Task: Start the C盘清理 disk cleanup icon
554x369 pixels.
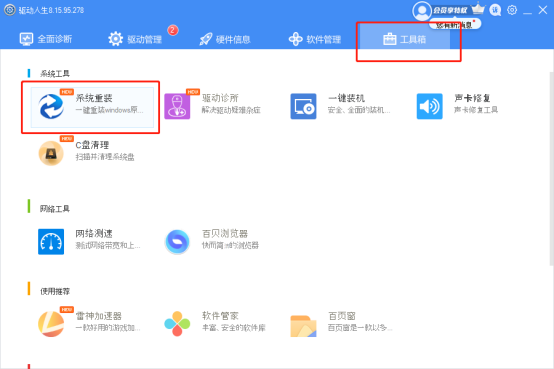Action: (x=51, y=153)
